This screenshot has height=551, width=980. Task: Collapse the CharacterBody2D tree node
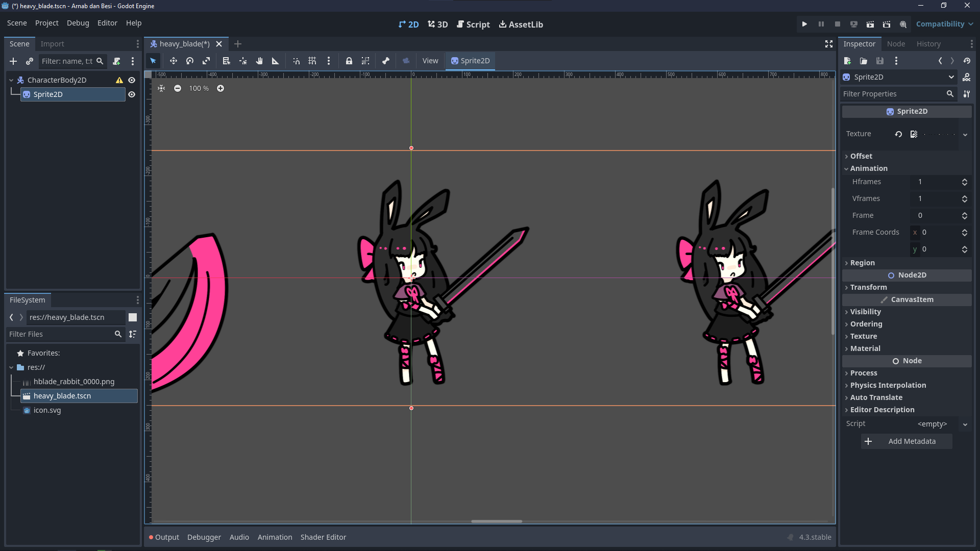tap(11, 80)
